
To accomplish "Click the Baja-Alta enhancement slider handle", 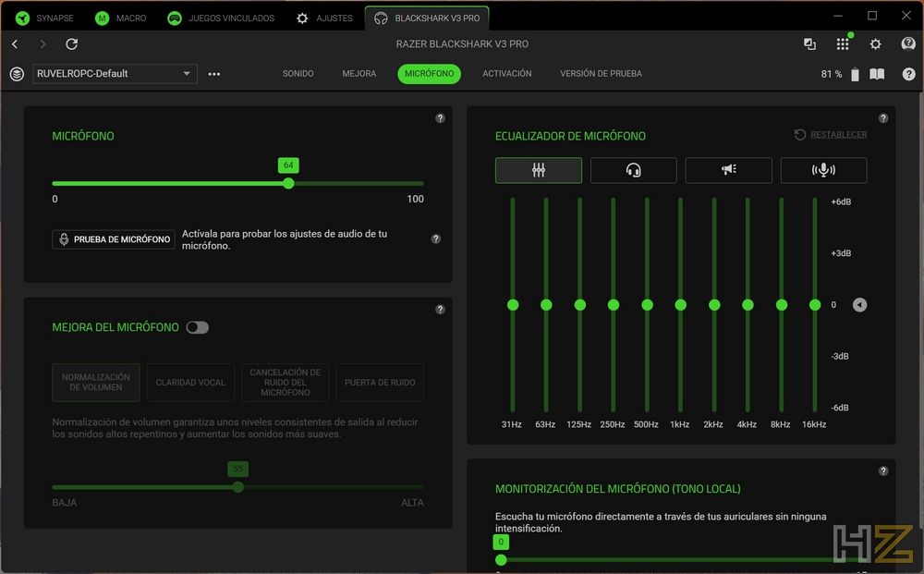I will click(x=238, y=487).
